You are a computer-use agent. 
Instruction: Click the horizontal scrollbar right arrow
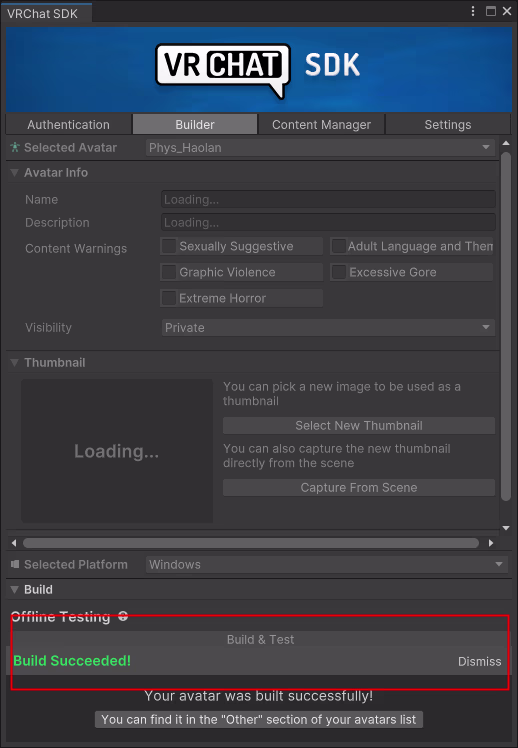coord(491,543)
